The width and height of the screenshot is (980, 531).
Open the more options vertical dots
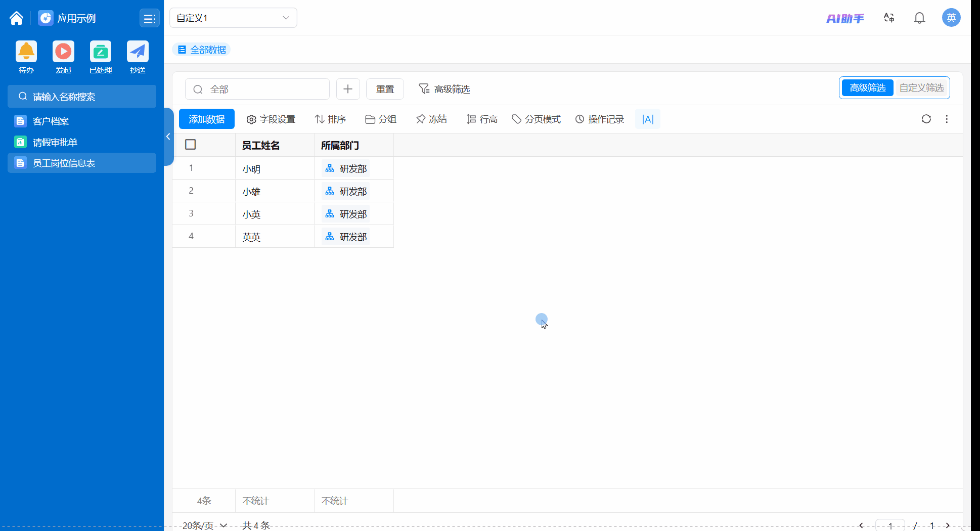[x=947, y=119]
